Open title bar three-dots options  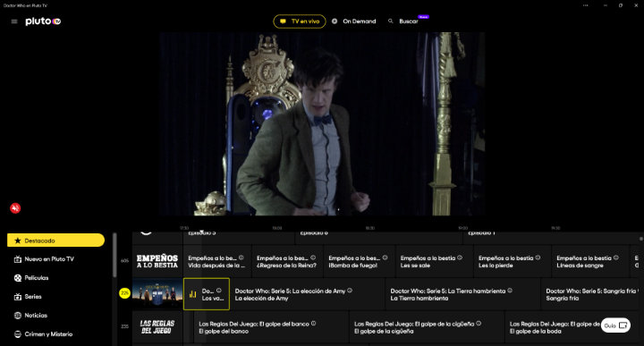click(x=585, y=5)
